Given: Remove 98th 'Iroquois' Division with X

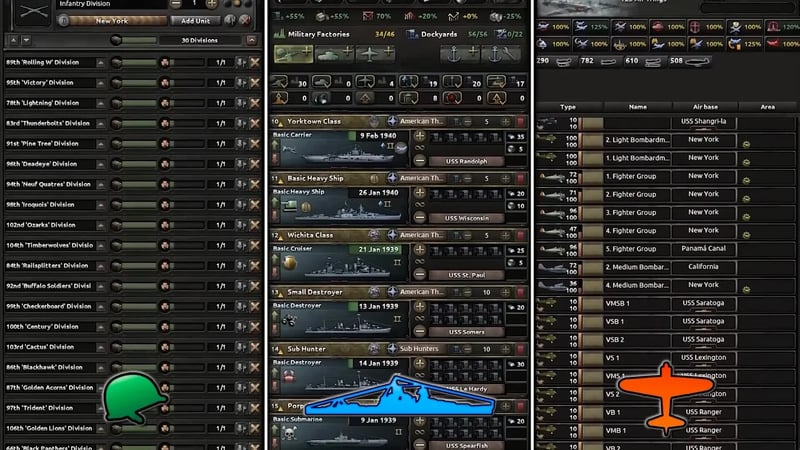Looking at the screenshot, I should pyautogui.click(x=255, y=205).
